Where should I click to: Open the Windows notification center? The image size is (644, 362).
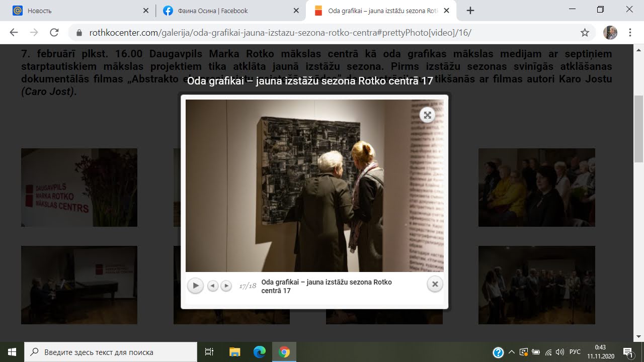tap(628, 352)
